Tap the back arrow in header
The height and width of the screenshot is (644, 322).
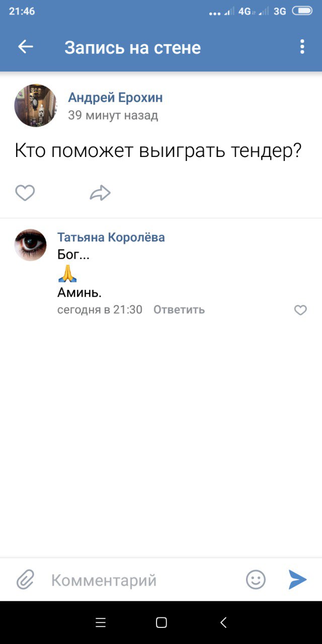(x=25, y=47)
